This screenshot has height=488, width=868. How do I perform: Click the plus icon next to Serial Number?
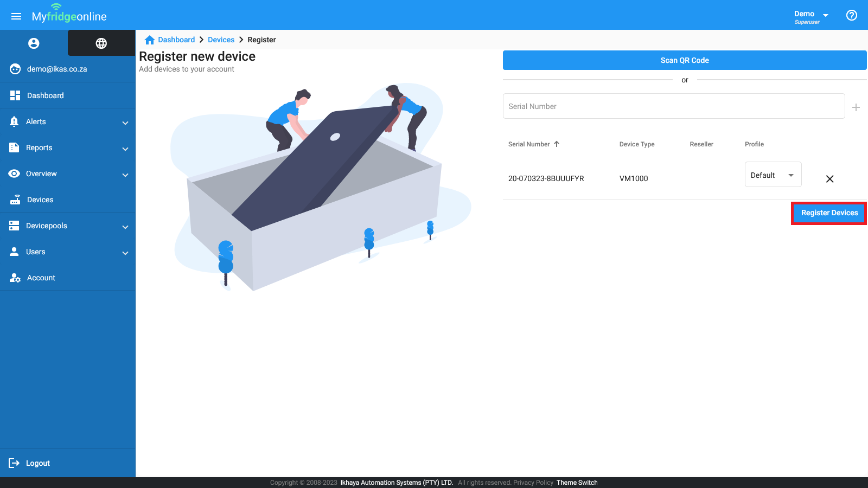click(856, 107)
